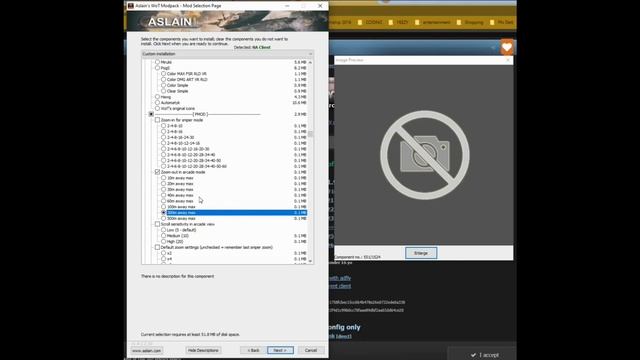The image size is (640, 360).
Task: Click the orange heart icon in browser
Action: coord(507,48)
